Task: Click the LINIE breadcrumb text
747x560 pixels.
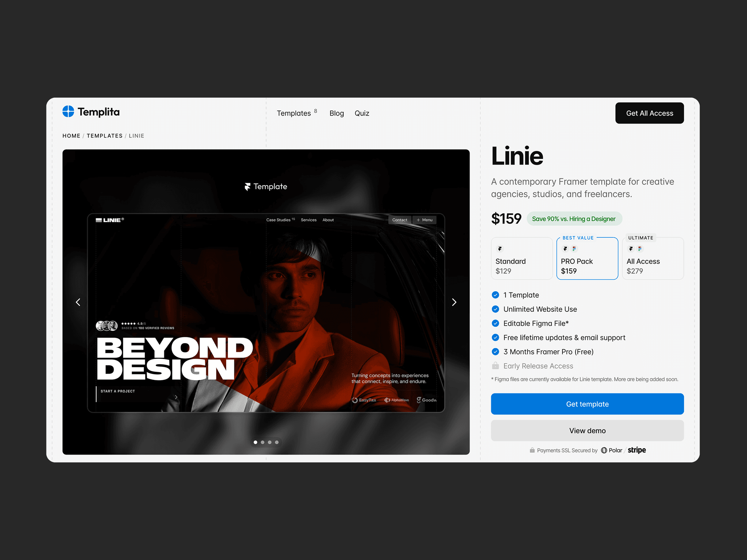Action: 136,136
